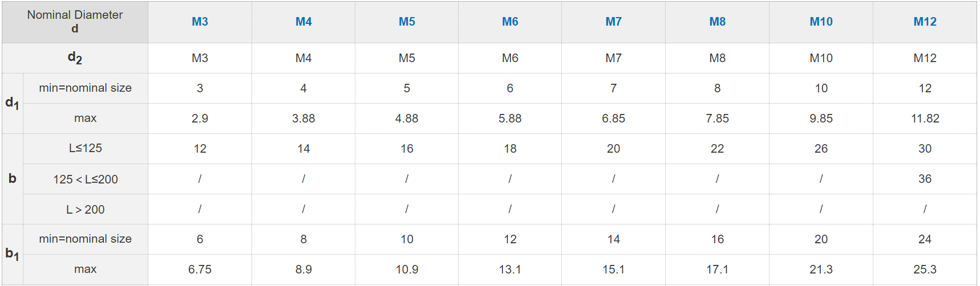Click the L > 200 row label

coord(86,209)
